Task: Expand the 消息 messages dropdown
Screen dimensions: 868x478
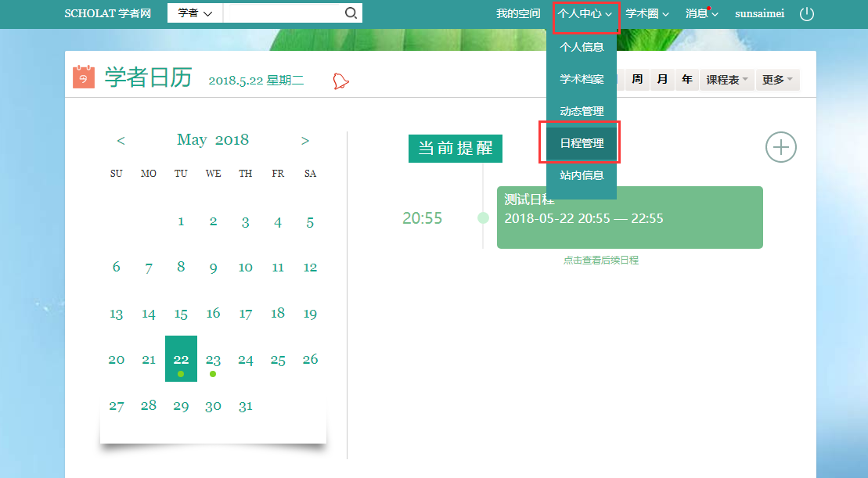Action: (701, 14)
